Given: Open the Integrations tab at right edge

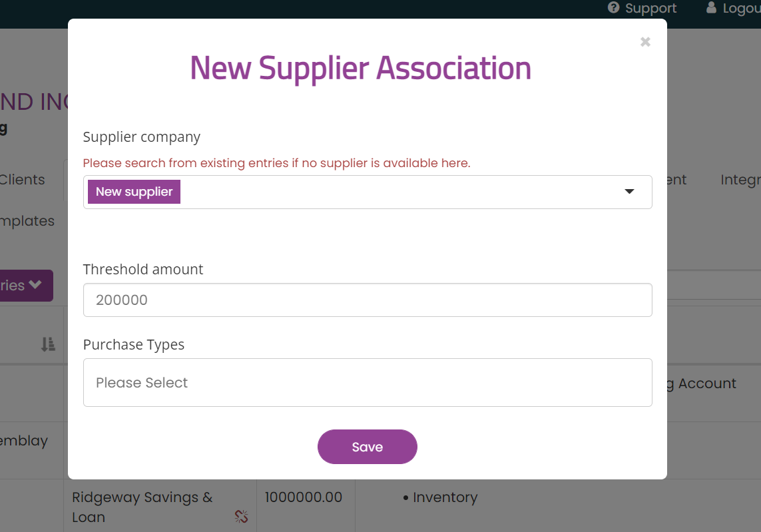Looking at the screenshot, I should point(740,180).
